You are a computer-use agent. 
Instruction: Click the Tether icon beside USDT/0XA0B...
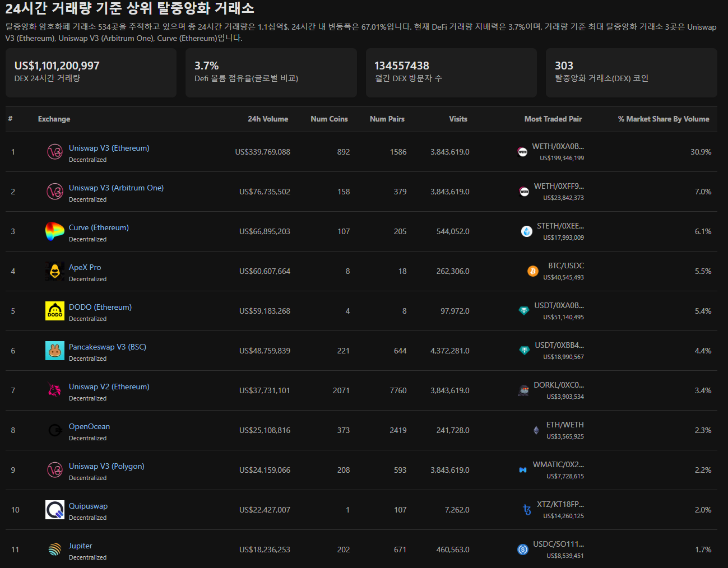click(x=524, y=310)
